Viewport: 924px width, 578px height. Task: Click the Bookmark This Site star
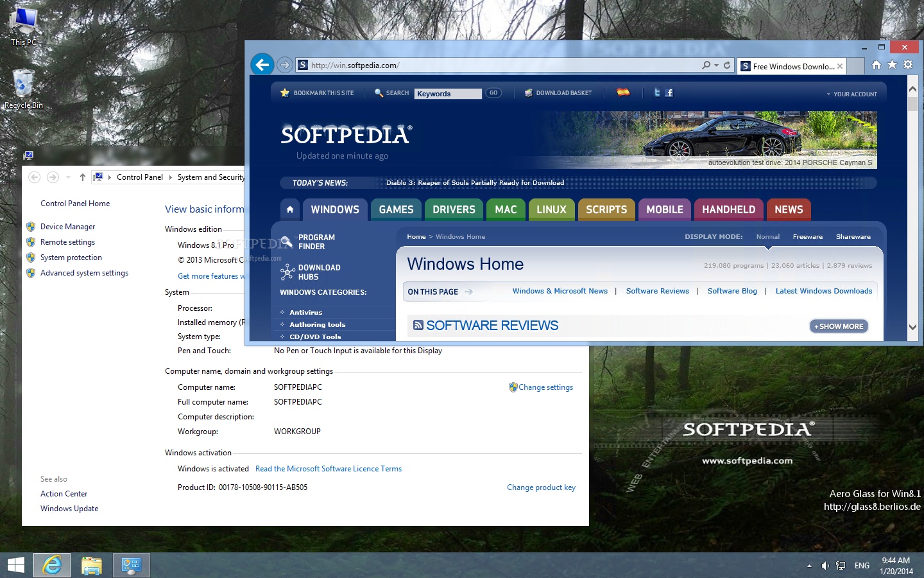[x=285, y=92]
